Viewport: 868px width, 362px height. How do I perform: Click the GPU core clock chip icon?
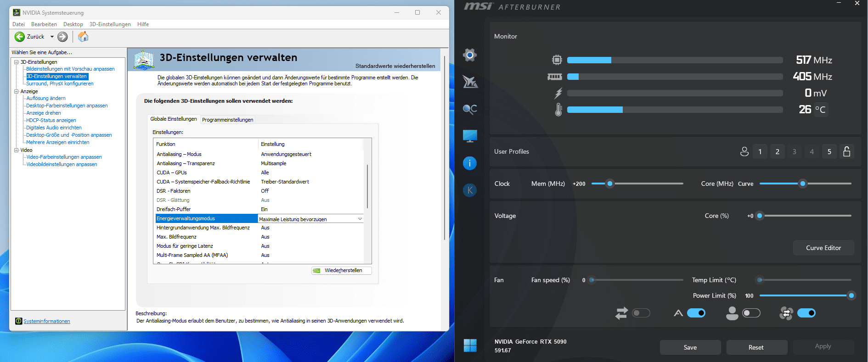click(557, 60)
